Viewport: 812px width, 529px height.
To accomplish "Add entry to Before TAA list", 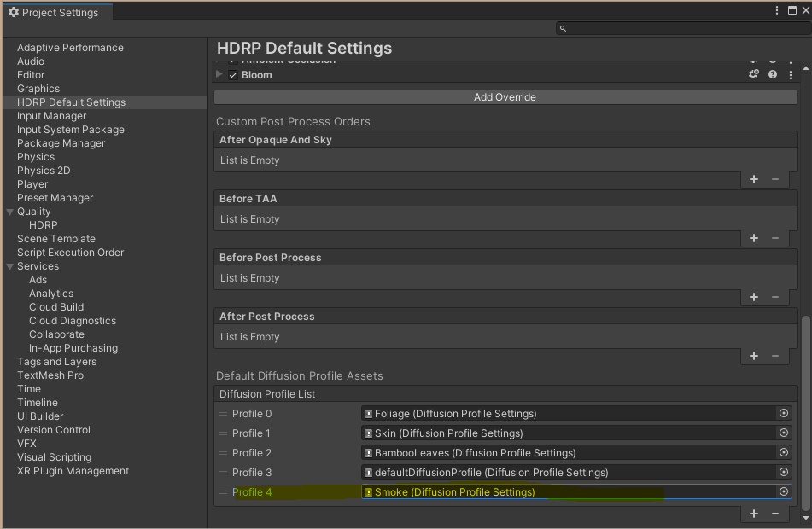I will pos(754,238).
